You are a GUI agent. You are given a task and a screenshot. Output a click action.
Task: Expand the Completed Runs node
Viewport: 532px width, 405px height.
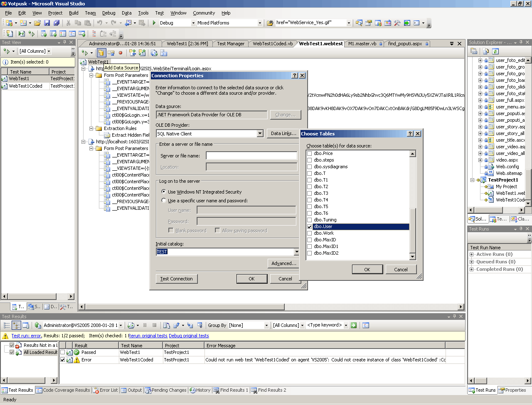[472, 269]
